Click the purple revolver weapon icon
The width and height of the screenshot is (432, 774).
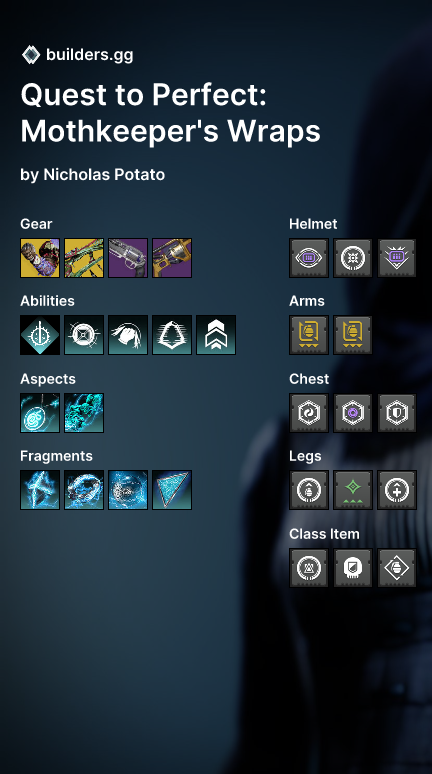pos(128,258)
